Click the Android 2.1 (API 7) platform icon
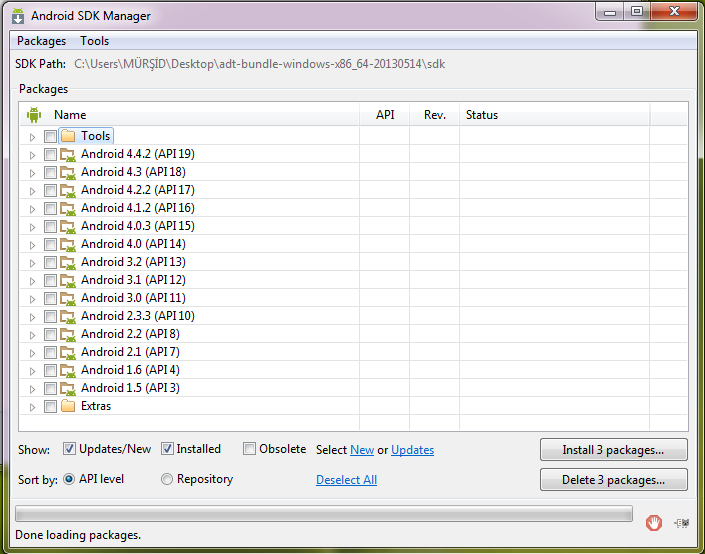Viewport: 705px width, 554px height. (68, 352)
